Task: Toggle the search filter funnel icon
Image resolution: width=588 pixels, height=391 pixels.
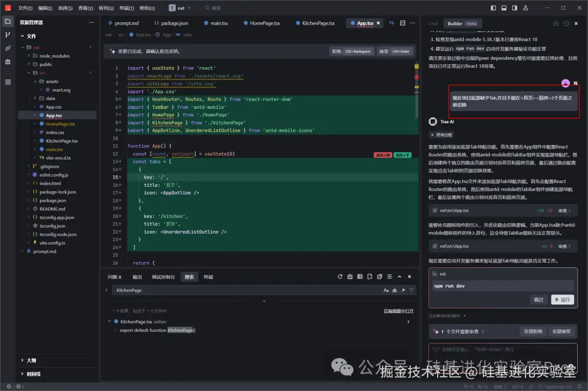Action: coord(412,290)
